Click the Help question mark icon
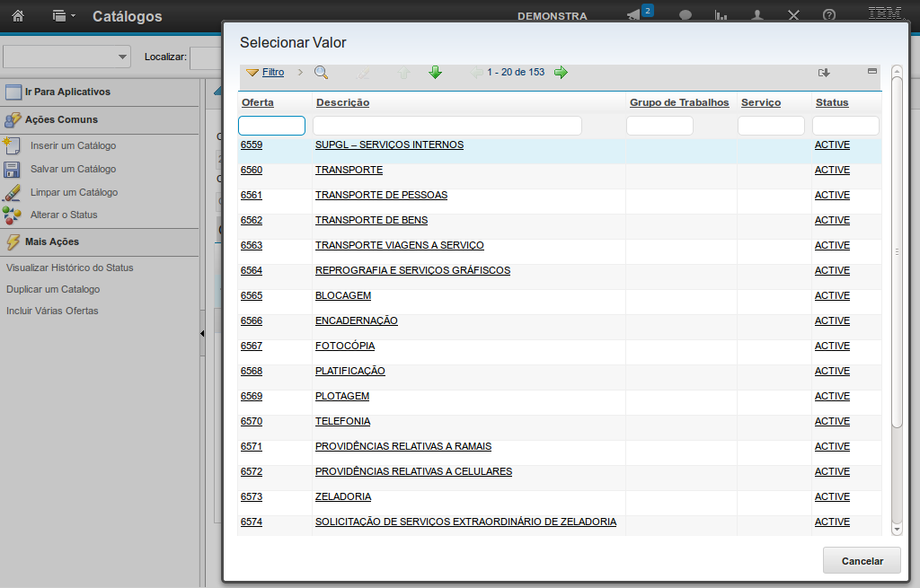 coord(829,15)
